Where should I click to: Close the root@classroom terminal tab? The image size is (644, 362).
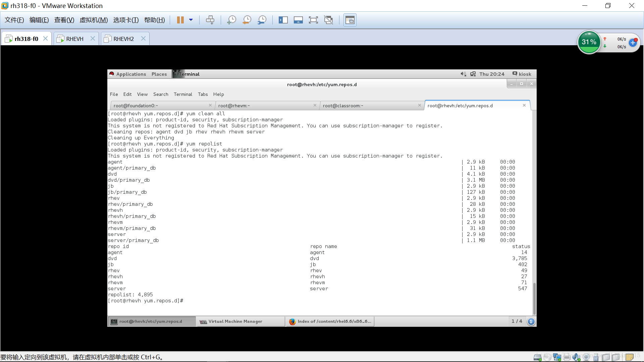(x=420, y=105)
